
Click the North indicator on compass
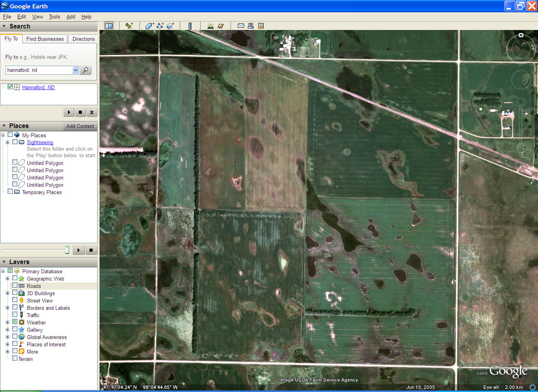point(521,35)
